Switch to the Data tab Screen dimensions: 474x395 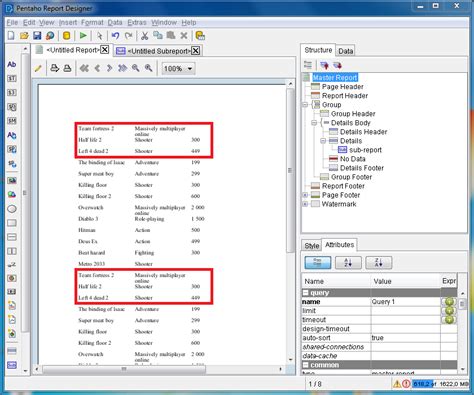click(x=345, y=51)
